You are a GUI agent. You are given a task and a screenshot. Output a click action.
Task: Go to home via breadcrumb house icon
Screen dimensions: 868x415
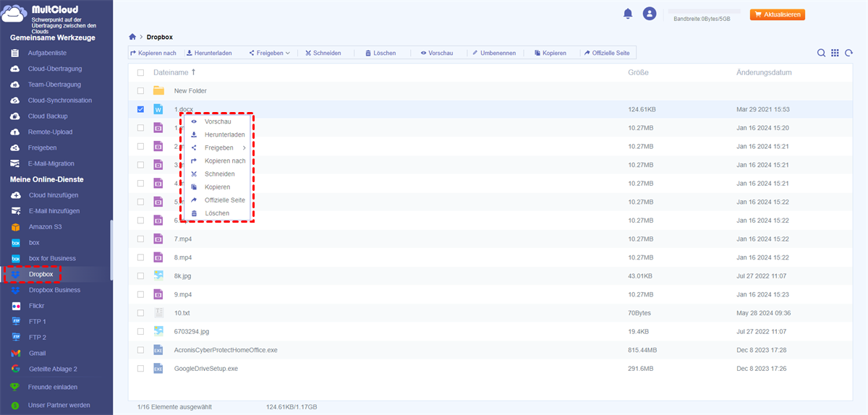point(132,37)
